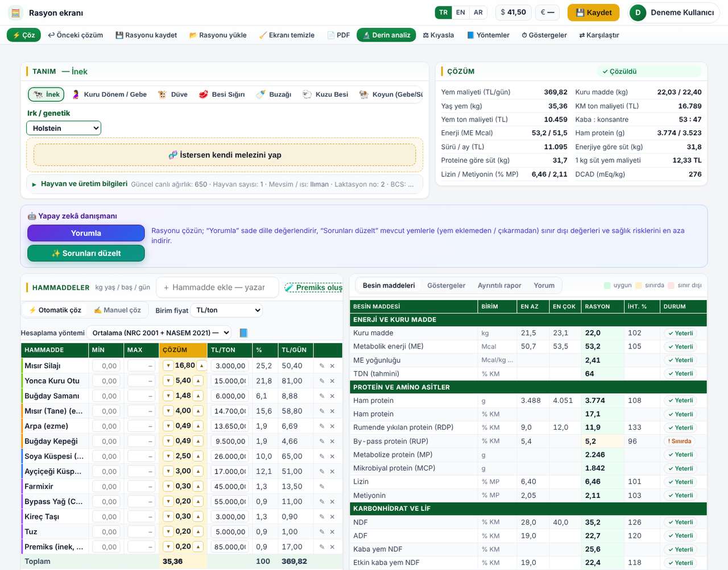Delete Mısır (Tane) row with its X
This screenshot has height=570, width=728.
pyautogui.click(x=332, y=411)
